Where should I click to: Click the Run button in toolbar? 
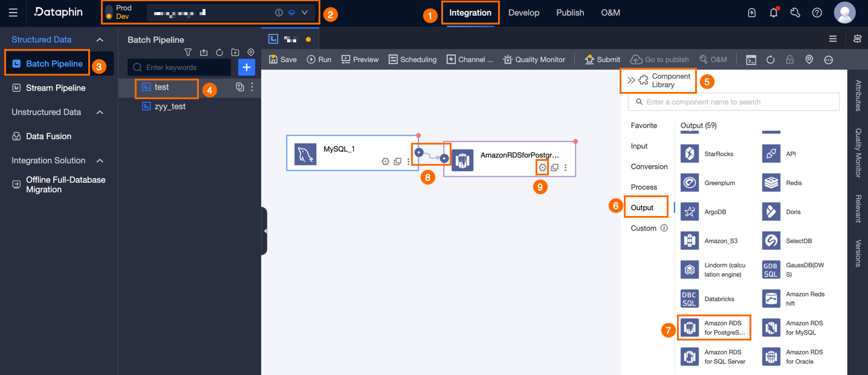(x=319, y=59)
